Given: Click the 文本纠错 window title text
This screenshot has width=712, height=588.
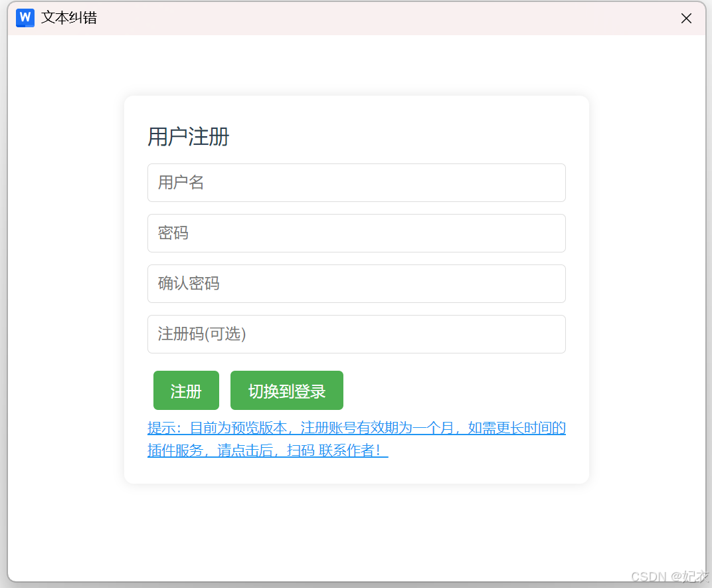Looking at the screenshot, I should coord(69,18).
